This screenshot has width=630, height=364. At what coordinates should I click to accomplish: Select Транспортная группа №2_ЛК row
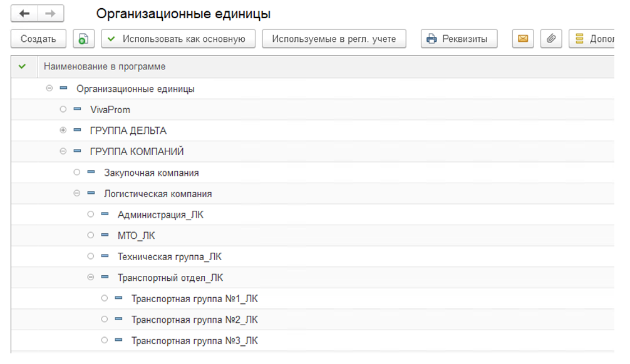(194, 320)
